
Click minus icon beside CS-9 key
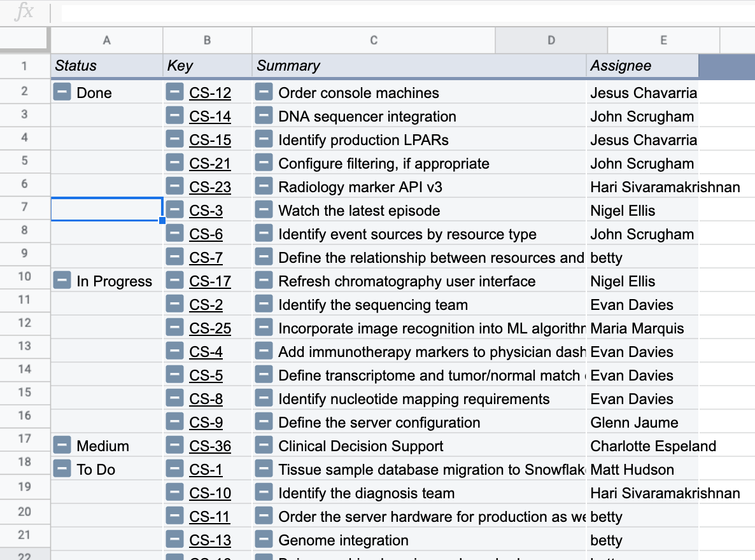tap(174, 423)
